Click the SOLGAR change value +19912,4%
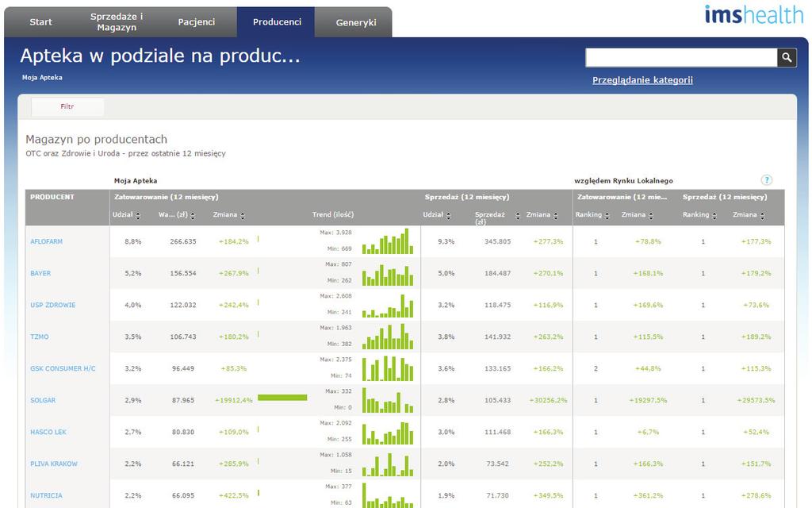 (234, 400)
